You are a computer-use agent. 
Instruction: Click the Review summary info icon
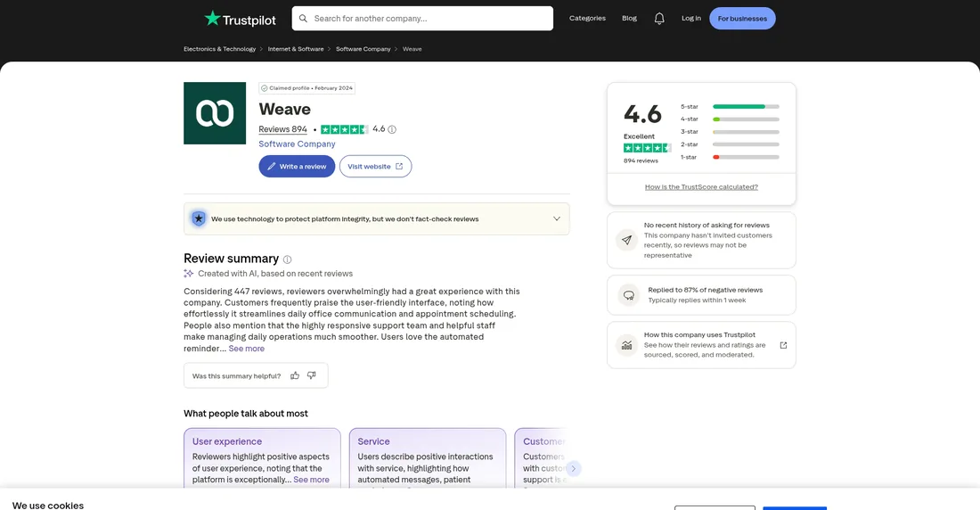pyautogui.click(x=287, y=259)
